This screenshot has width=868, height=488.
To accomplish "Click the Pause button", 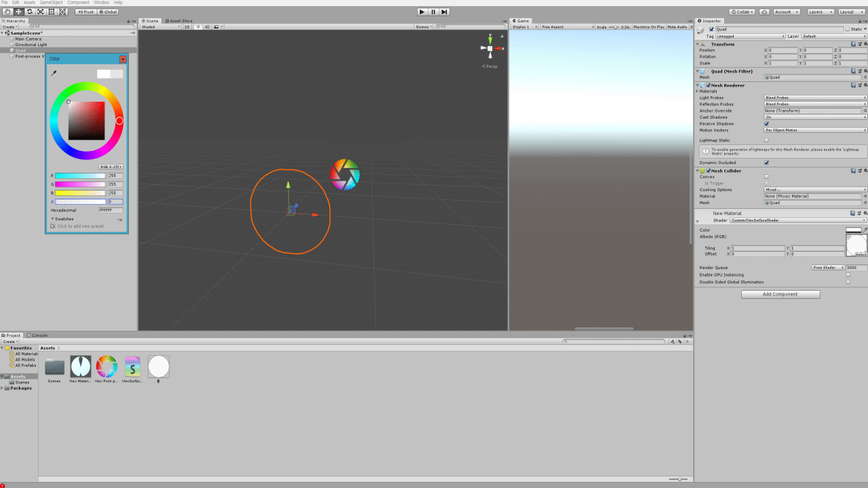I will (x=433, y=12).
